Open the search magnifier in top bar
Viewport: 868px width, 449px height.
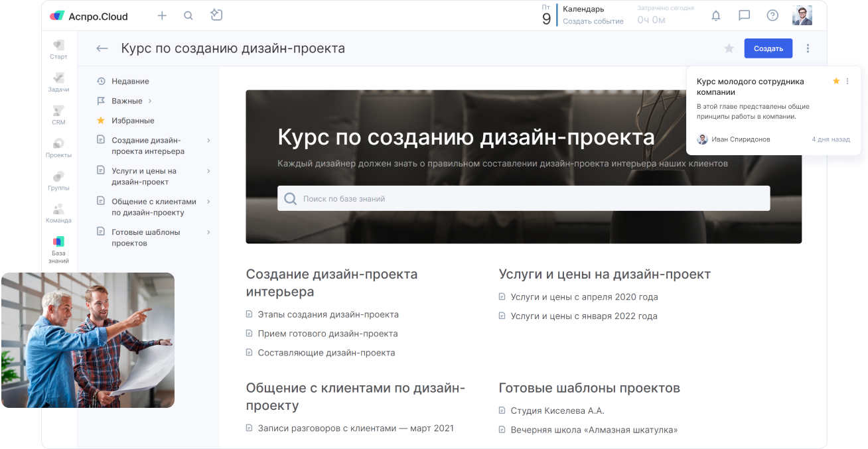click(188, 16)
